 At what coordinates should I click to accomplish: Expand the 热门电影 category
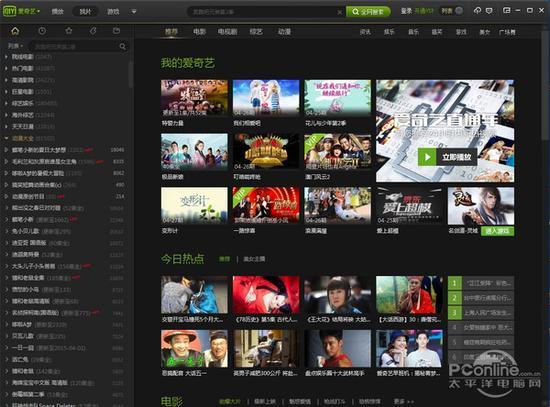(6, 68)
